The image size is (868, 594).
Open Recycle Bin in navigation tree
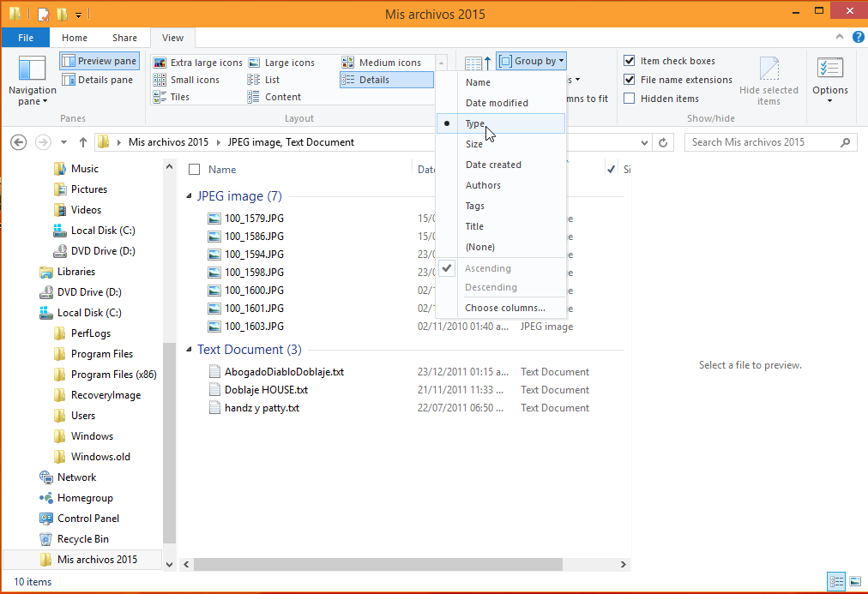tap(82, 539)
